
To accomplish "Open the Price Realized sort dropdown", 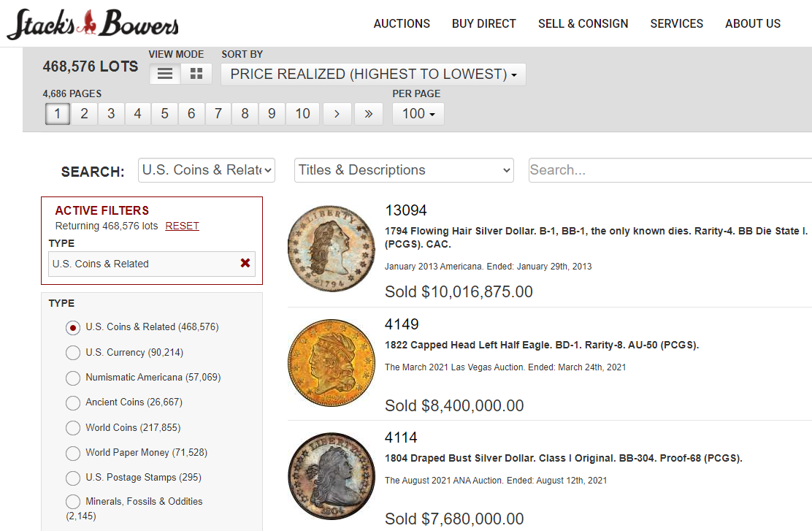I will tap(373, 74).
